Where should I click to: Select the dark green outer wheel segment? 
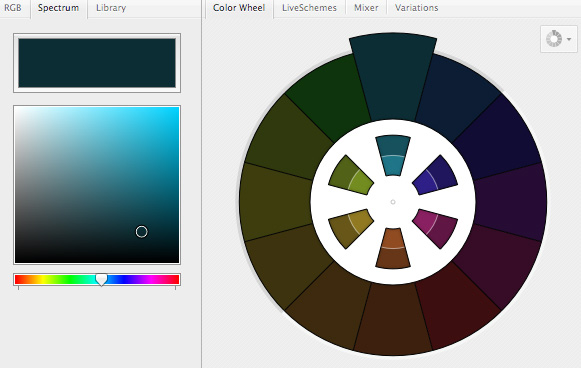pos(330,98)
